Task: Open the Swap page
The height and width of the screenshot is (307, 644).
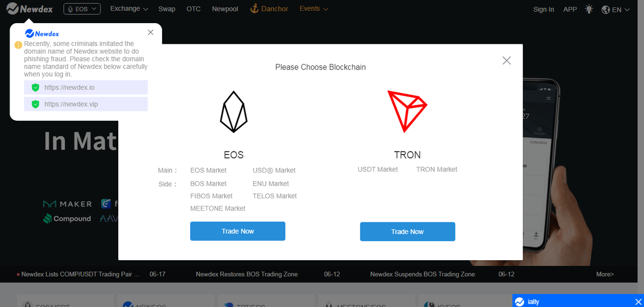Action: click(167, 9)
